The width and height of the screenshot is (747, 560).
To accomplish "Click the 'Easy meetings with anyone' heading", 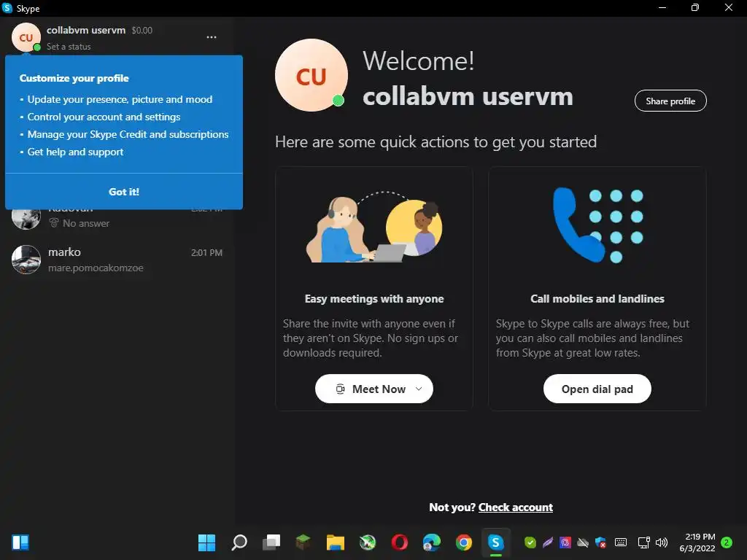I will click(374, 299).
